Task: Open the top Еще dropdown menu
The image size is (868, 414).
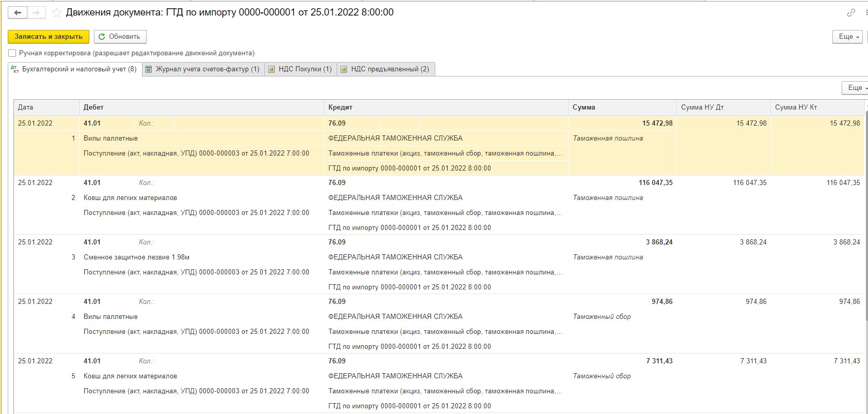Action: (x=847, y=37)
